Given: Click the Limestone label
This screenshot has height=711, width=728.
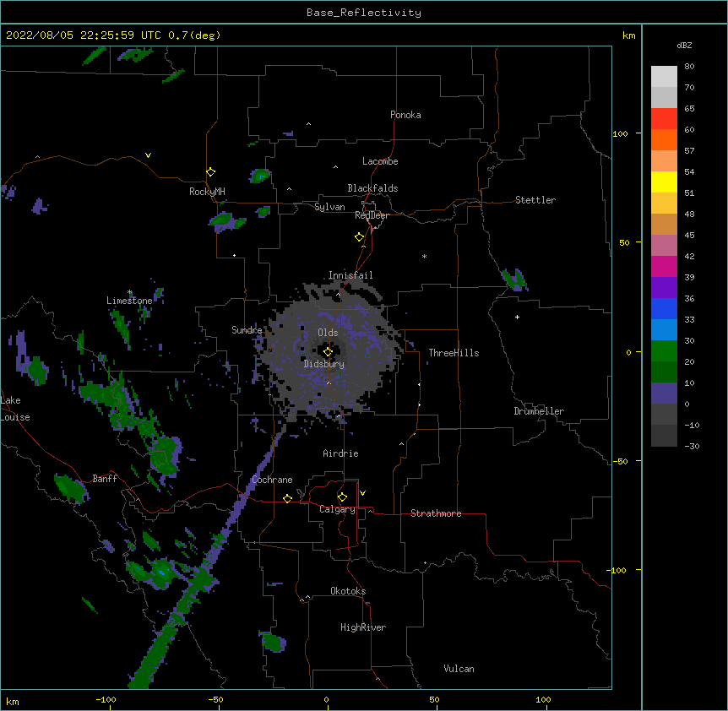Looking at the screenshot, I should (x=129, y=301).
